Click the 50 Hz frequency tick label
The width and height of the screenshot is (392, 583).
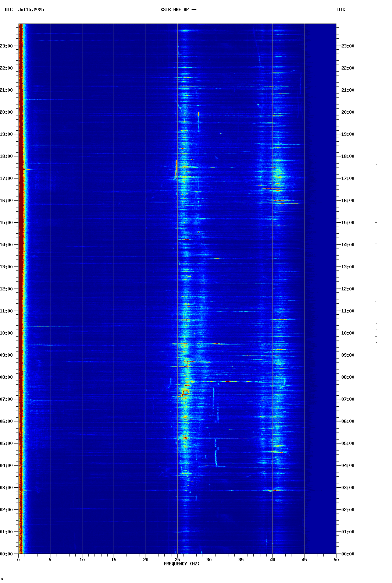336,560
